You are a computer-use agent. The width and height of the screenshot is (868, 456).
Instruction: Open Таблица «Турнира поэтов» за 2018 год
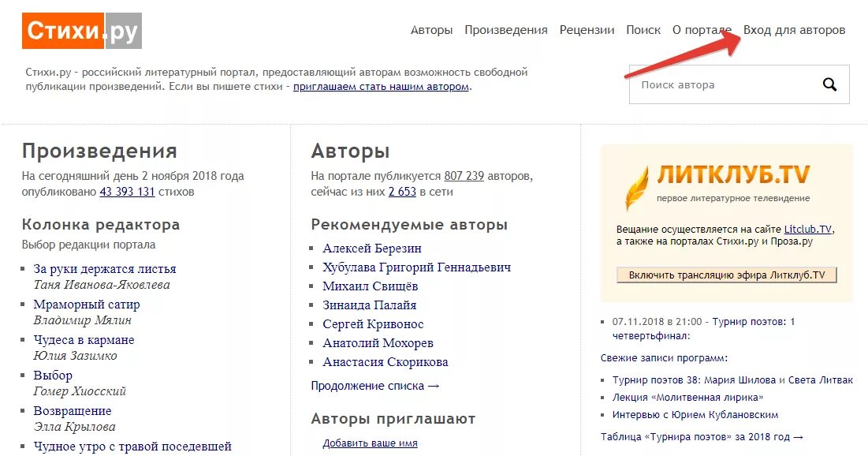(x=702, y=436)
